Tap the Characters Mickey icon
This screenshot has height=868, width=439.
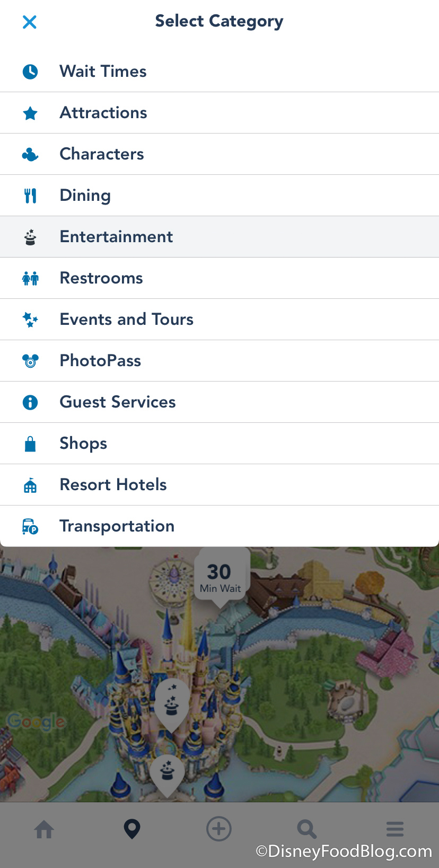[30, 154]
